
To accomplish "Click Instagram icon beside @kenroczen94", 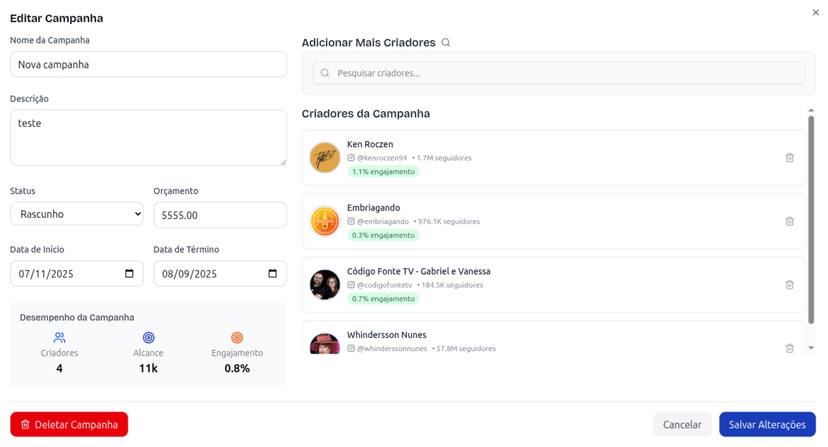I will point(351,158).
